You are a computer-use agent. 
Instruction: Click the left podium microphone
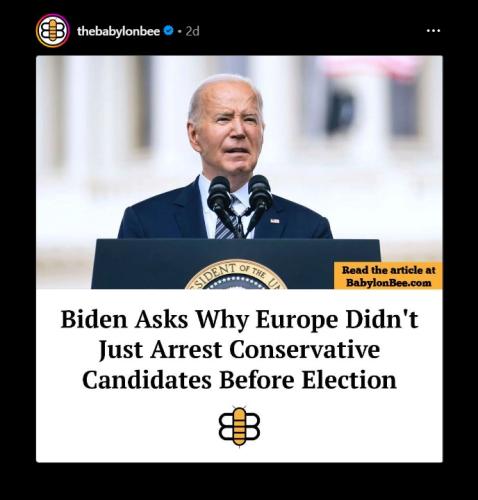pyautogui.click(x=220, y=195)
